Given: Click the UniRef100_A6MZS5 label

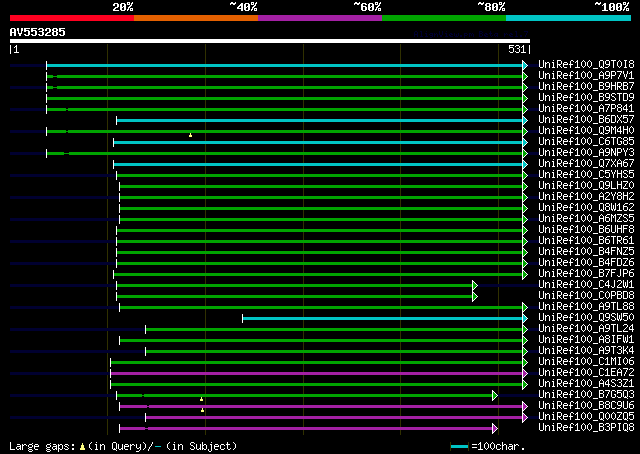Looking at the screenshot, I should click(x=586, y=219).
